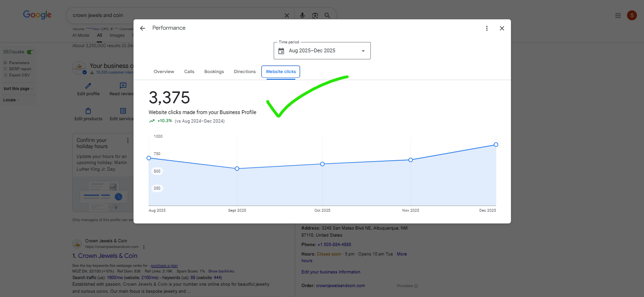Click the Dec 2025 chart data point
The width and height of the screenshot is (644, 297).
pos(496,144)
